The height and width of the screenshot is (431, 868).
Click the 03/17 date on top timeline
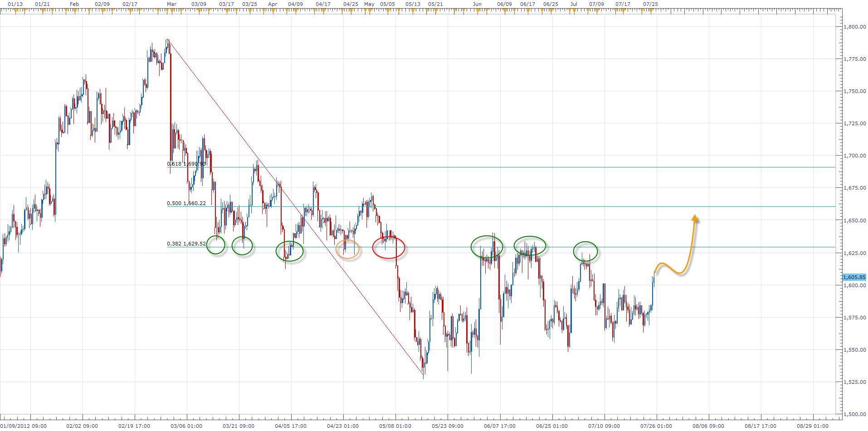[x=226, y=4]
